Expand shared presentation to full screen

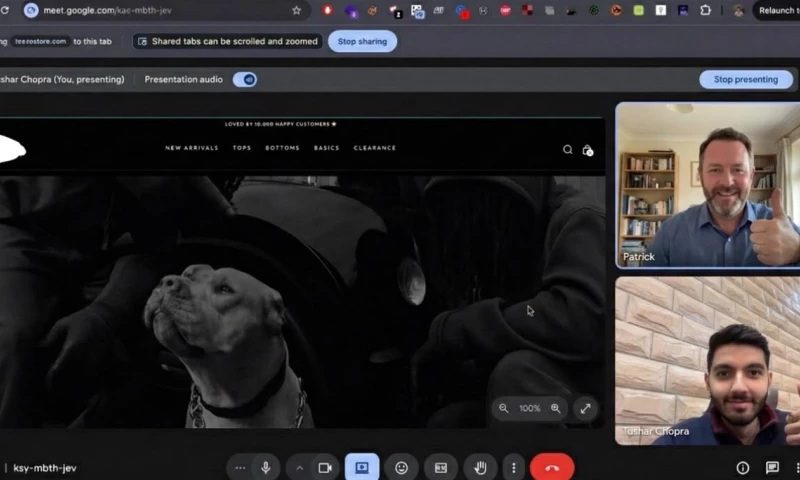[585, 408]
